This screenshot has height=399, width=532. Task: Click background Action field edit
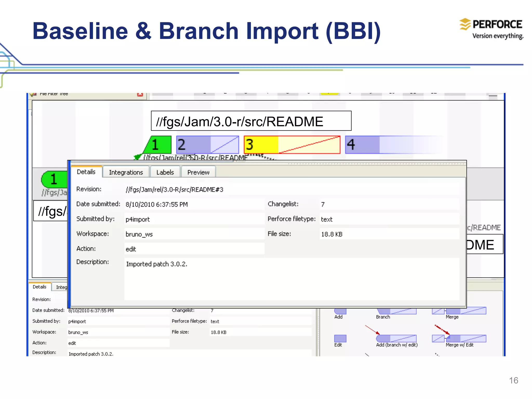tap(118, 343)
